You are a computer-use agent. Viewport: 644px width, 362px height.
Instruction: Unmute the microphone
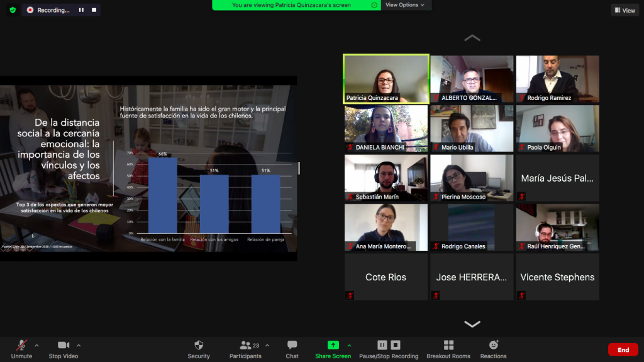[x=21, y=346]
